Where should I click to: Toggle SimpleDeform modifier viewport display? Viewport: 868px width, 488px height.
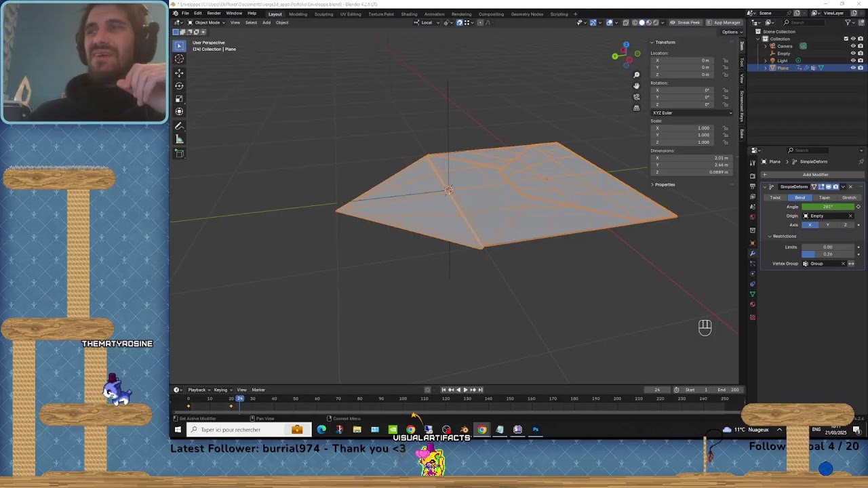[828, 186]
